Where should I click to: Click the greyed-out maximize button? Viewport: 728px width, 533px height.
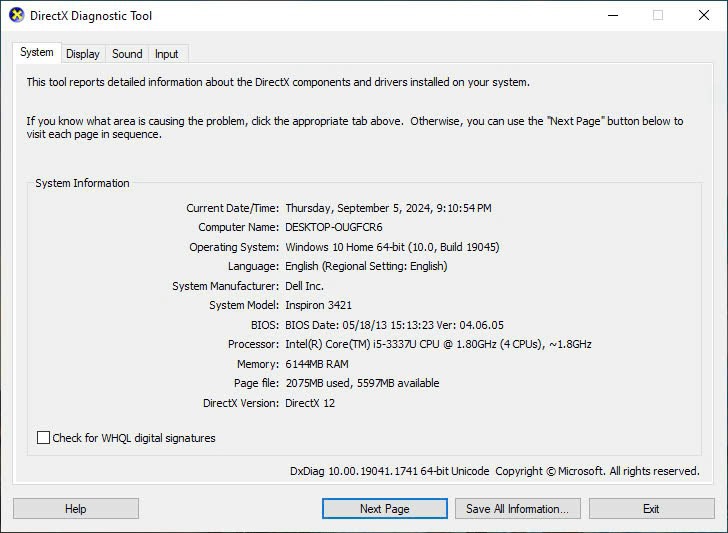pos(657,16)
